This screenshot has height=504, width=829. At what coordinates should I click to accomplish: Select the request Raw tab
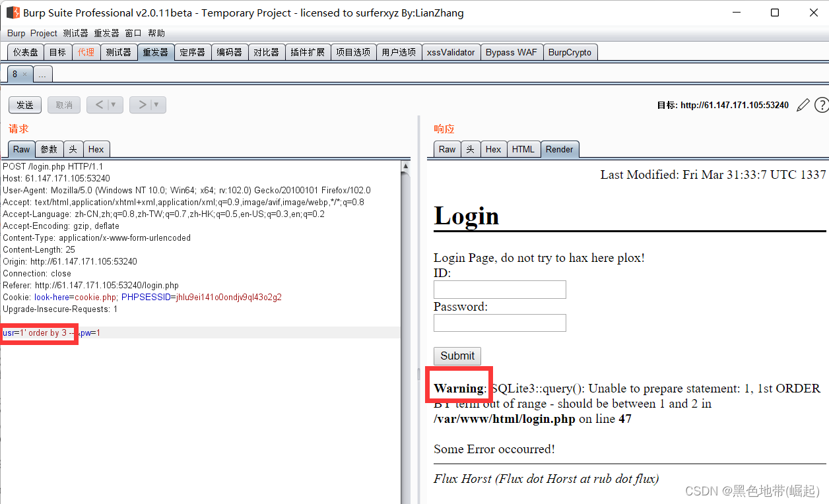(x=22, y=149)
